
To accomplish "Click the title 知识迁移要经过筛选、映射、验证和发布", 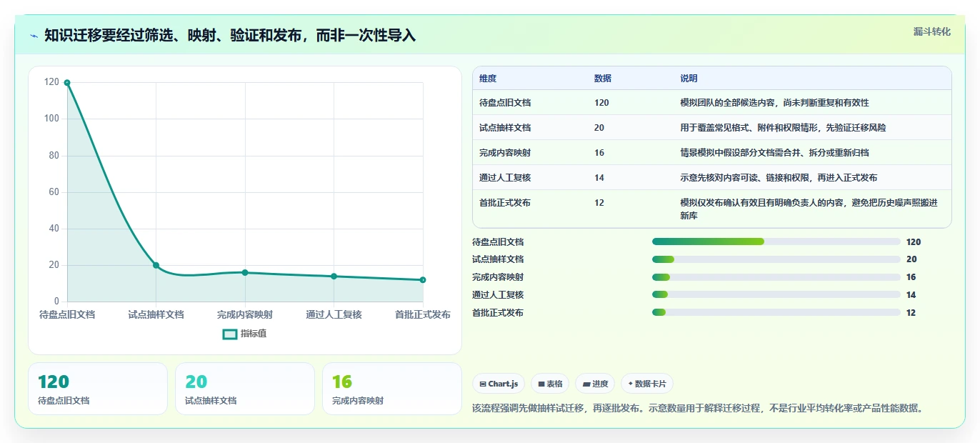I will (x=230, y=35).
